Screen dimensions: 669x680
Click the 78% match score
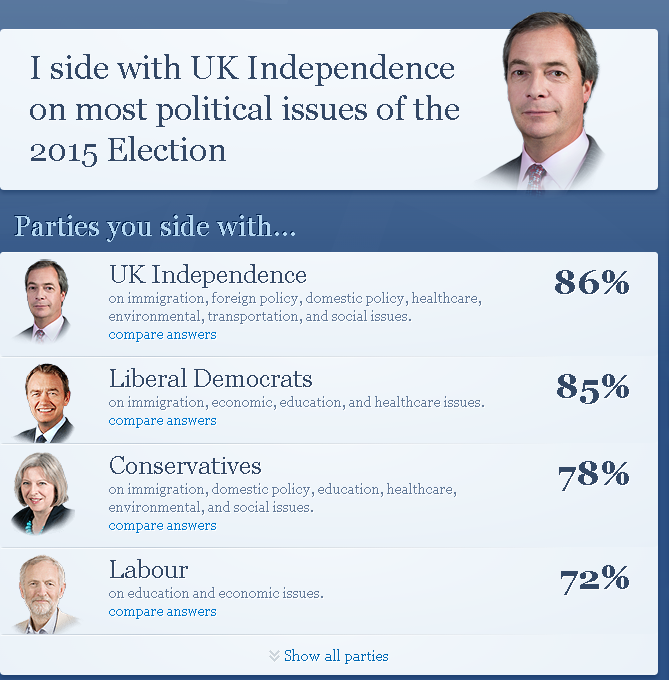click(x=594, y=475)
